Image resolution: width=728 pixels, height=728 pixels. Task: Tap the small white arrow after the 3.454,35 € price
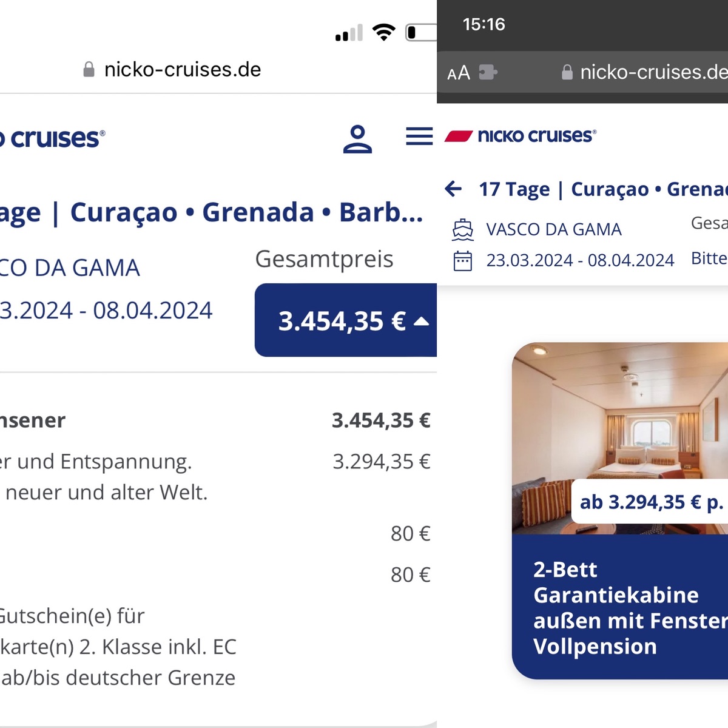[421, 322]
